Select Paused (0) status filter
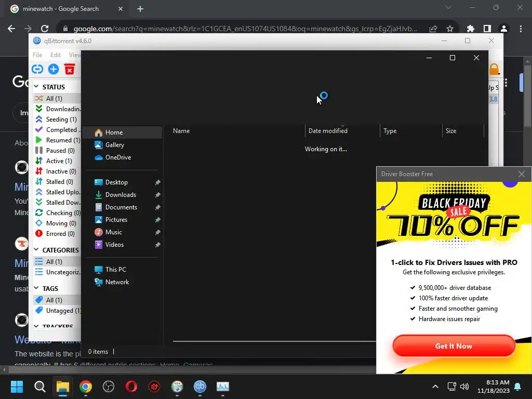Screen dimensions: 532x399 coord(57,151)
